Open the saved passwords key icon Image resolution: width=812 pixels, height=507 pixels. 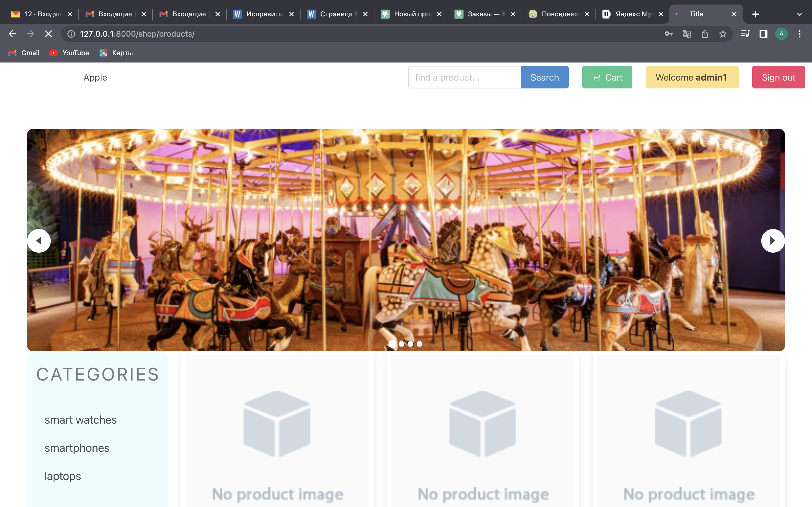pyautogui.click(x=668, y=34)
